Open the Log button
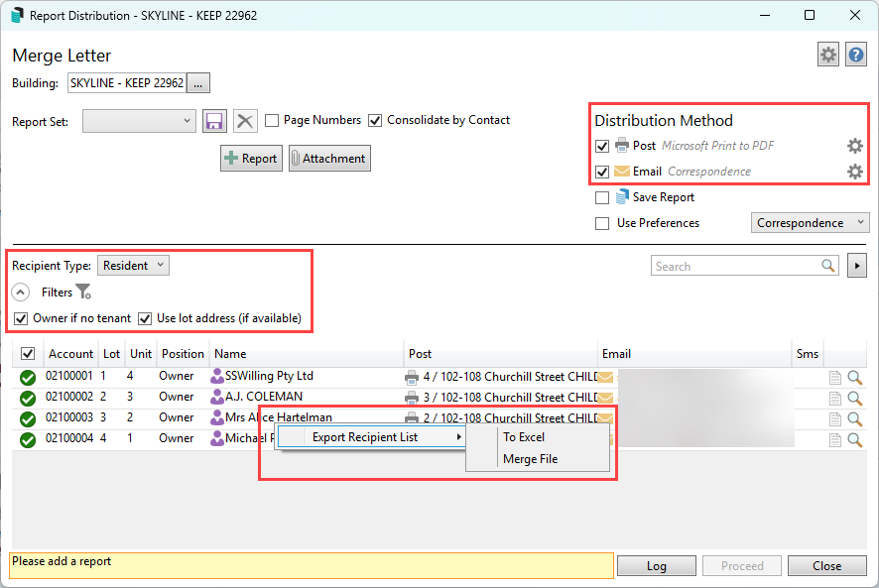 [x=657, y=565]
